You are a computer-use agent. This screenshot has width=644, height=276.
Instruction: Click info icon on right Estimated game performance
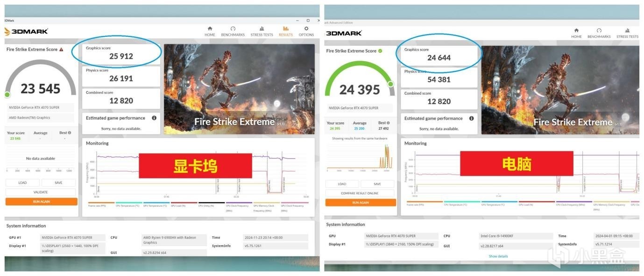click(472, 119)
